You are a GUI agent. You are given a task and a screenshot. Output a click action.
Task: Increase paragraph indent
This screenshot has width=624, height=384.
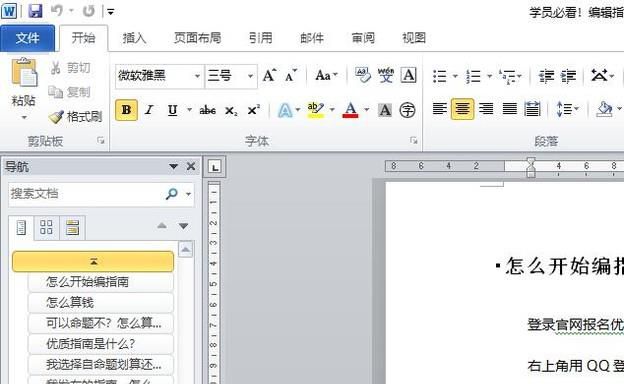pos(568,76)
